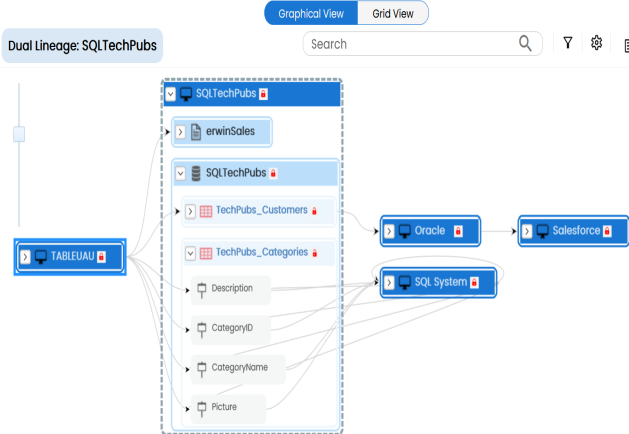
Task: Click into the Search field
Action: (x=410, y=44)
